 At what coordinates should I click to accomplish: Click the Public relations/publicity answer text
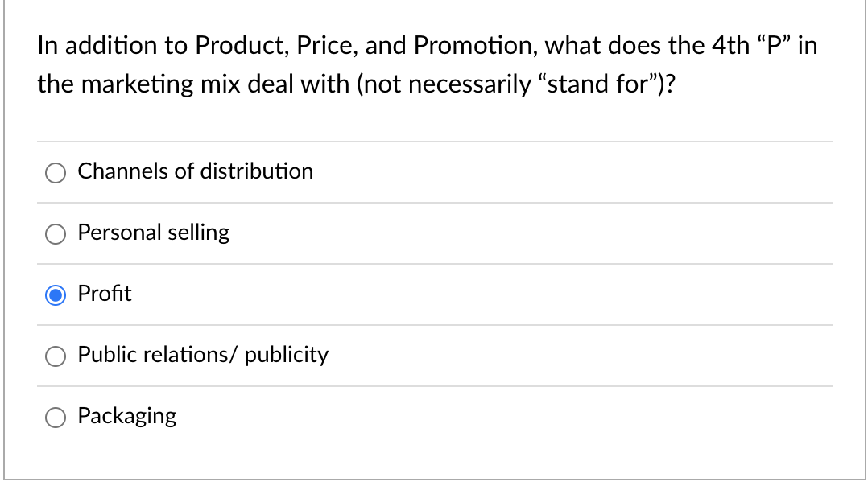pos(202,355)
